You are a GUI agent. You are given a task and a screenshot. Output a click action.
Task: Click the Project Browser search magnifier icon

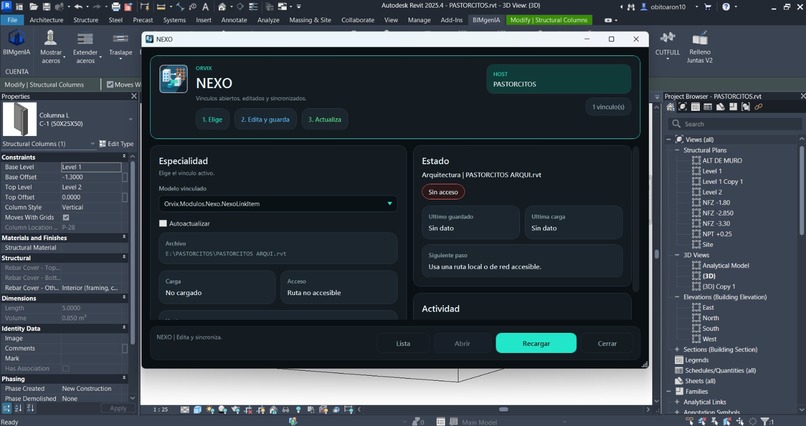pyautogui.click(x=676, y=124)
